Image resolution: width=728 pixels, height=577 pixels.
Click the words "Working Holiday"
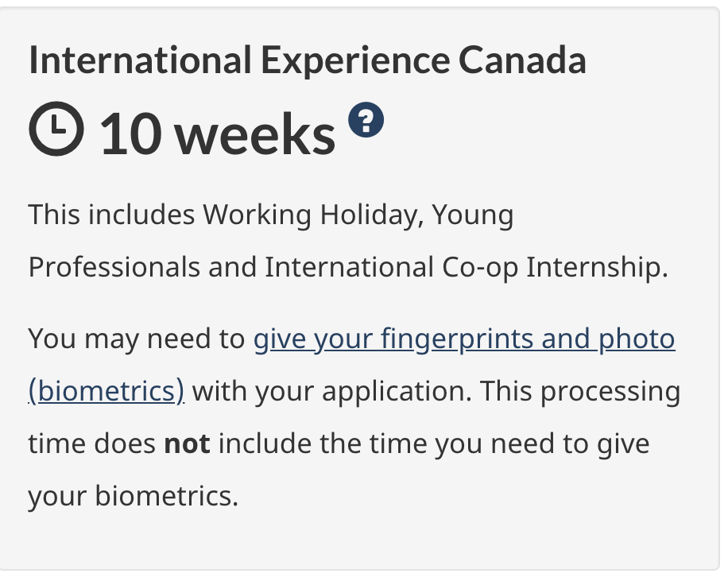(x=312, y=215)
